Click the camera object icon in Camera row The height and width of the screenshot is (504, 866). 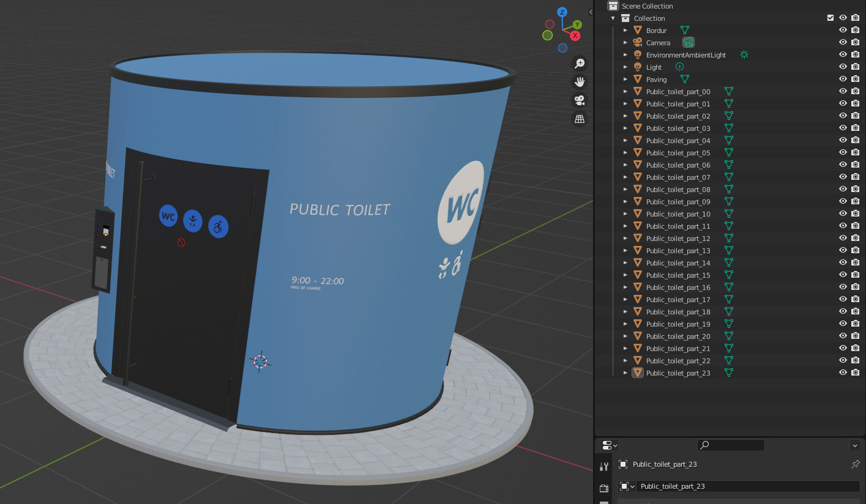[x=637, y=43]
